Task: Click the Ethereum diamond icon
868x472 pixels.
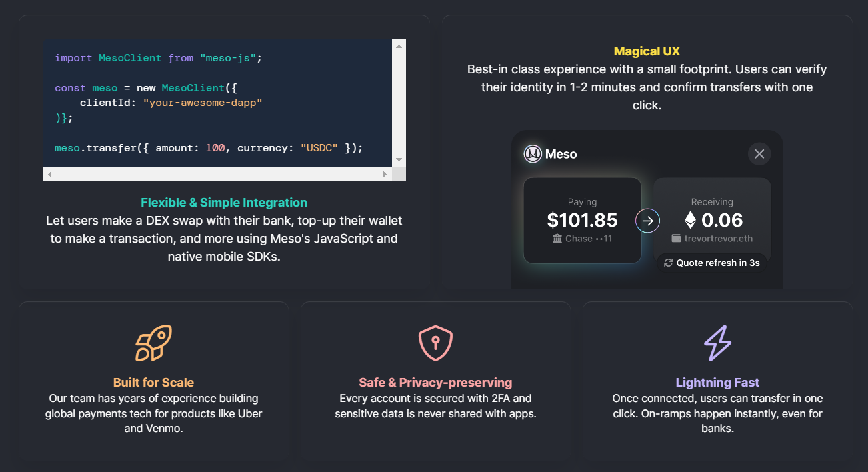Action: tap(691, 220)
